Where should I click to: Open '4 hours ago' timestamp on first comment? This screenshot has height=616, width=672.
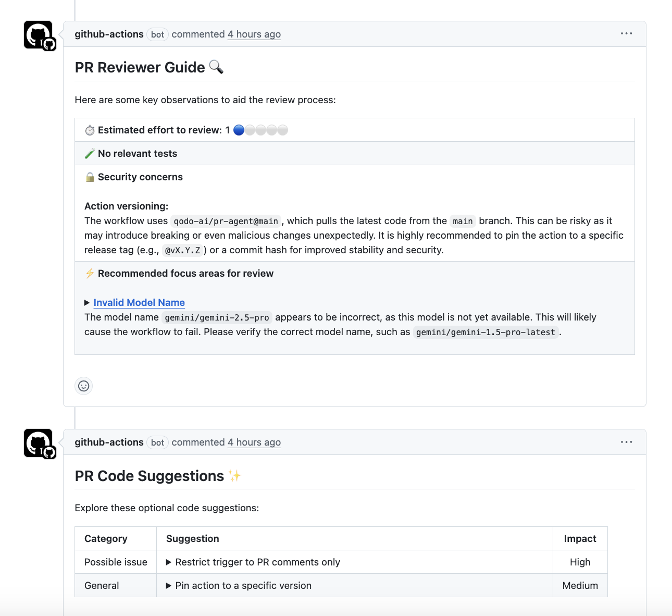[254, 34]
